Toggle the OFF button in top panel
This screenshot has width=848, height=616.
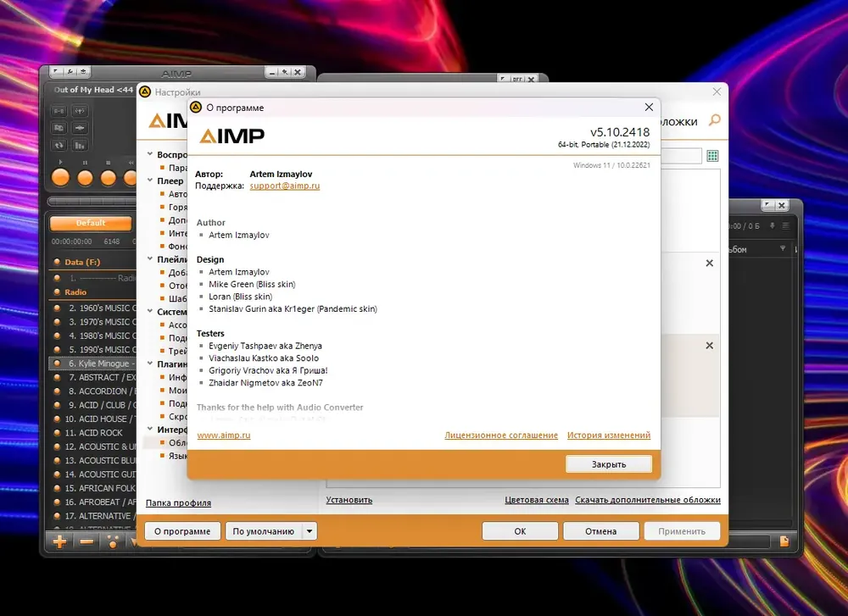[516, 79]
